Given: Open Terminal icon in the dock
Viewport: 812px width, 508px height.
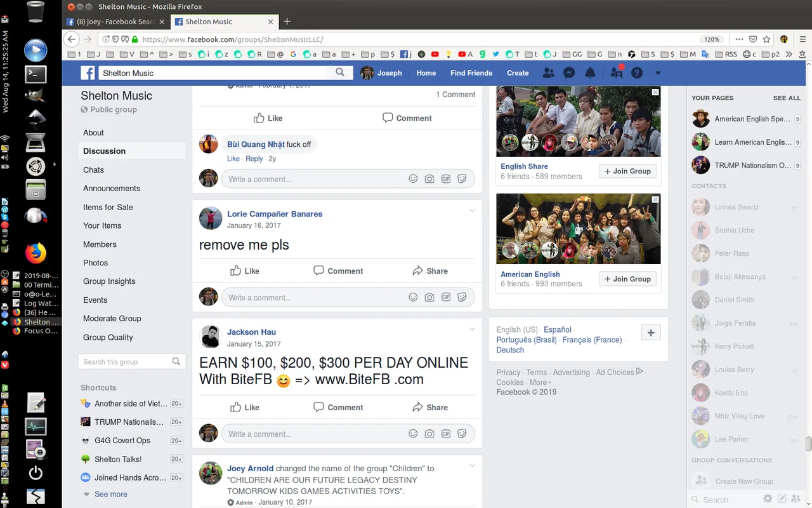Looking at the screenshot, I should pos(36,74).
